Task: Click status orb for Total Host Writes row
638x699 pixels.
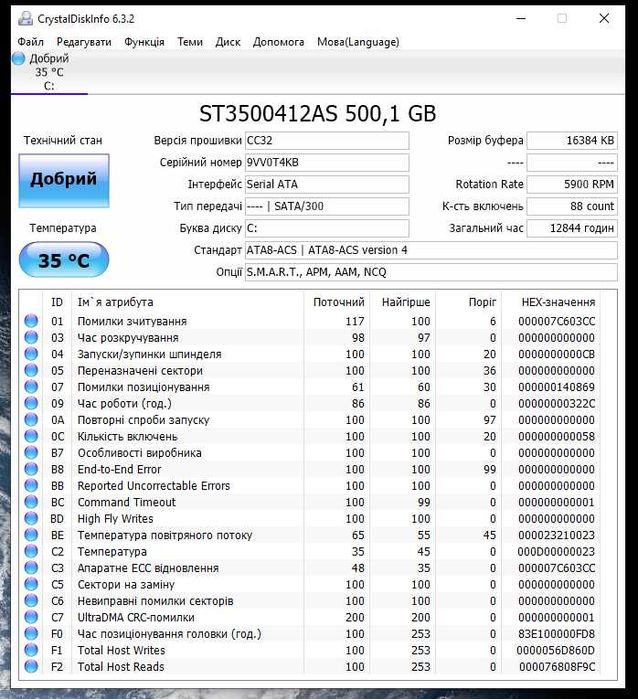Action: tap(31, 650)
